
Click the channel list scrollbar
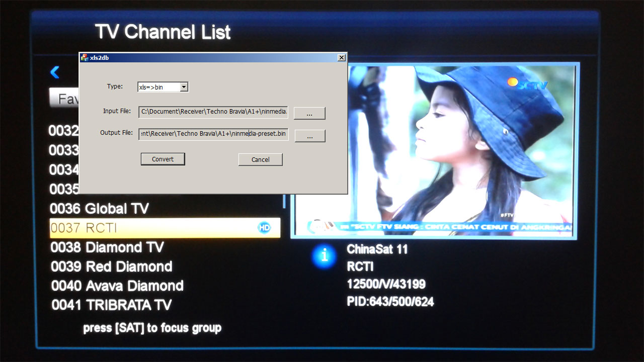click(x=284, y=202)
